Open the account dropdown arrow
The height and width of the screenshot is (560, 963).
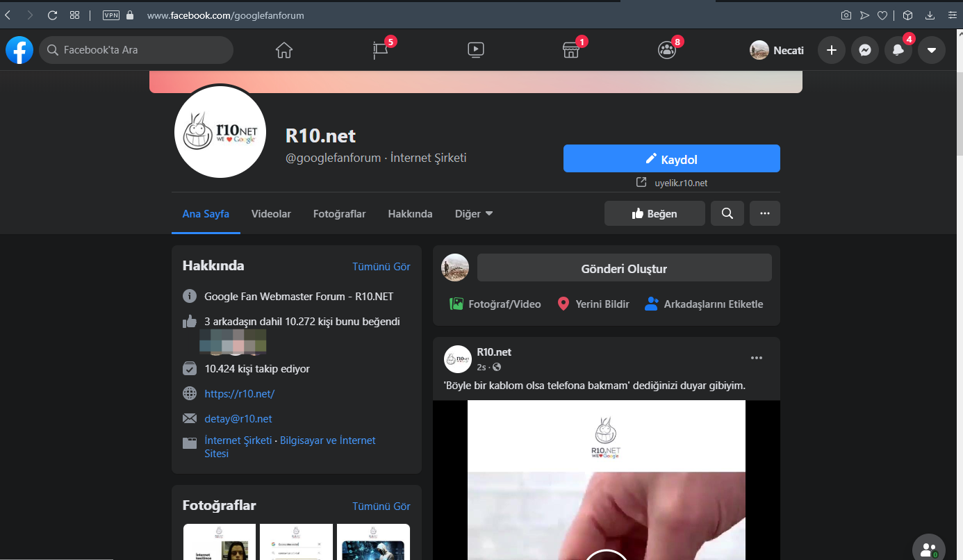[x=932, y=50]
